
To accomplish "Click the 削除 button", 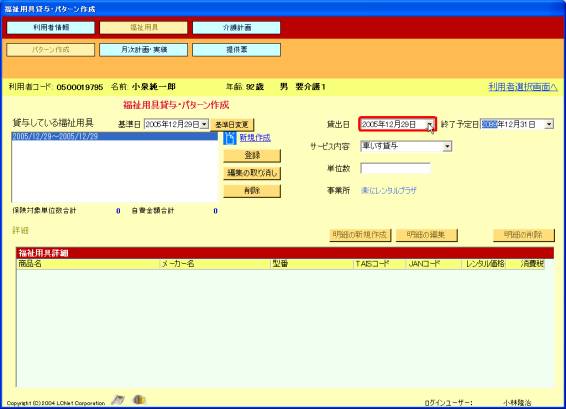I will click(x=252, y=191).
